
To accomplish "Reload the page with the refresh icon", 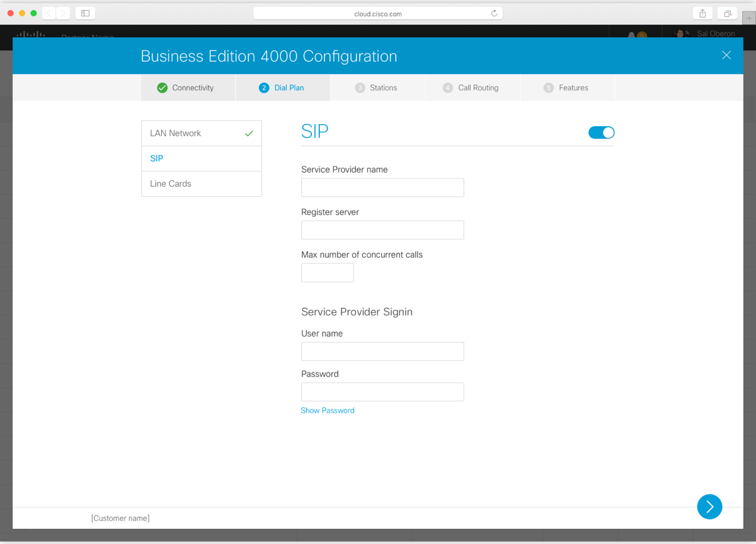I will tap(494, 13).
